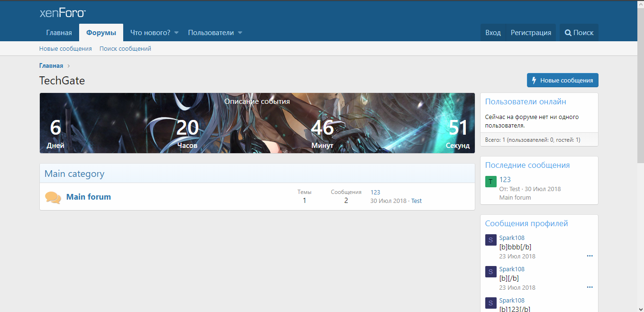Viewport: 644px width, 312px height.
Task: Open the Main forum link
Action: [89, 197]
